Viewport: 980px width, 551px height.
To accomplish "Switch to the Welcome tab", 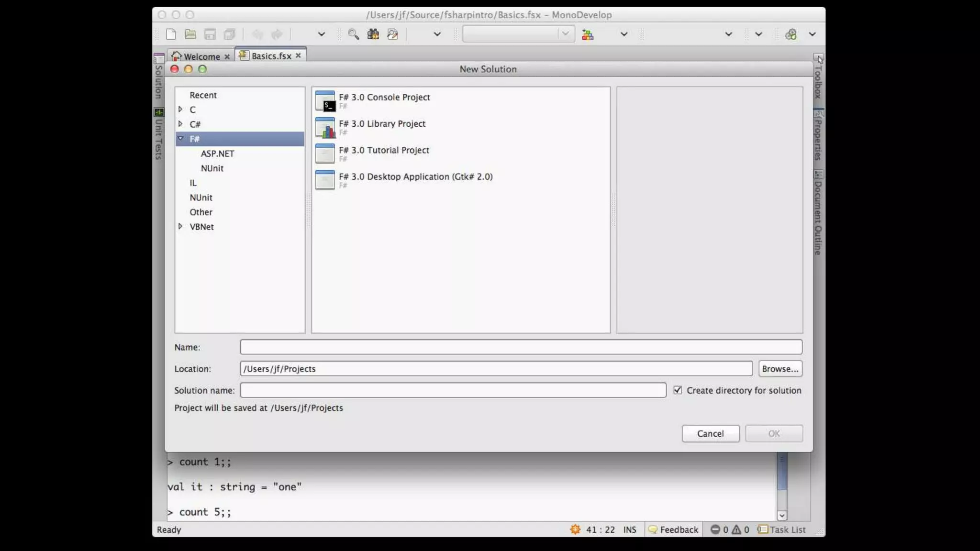I will tap(201, 56).
